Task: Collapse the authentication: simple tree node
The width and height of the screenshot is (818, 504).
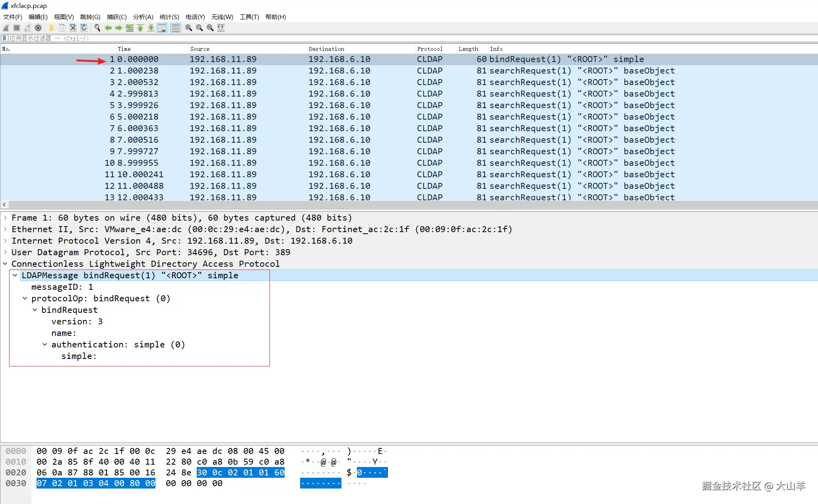Action: point(45,345)
